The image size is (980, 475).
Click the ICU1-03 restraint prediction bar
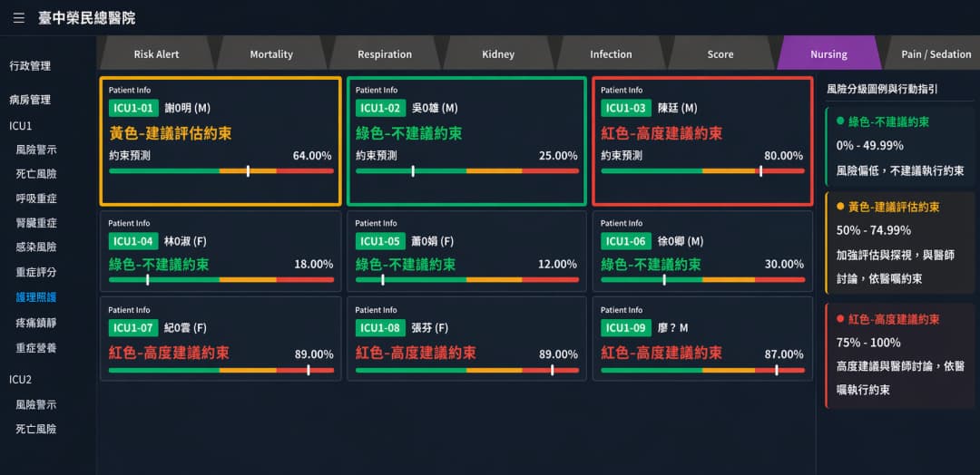702,171
